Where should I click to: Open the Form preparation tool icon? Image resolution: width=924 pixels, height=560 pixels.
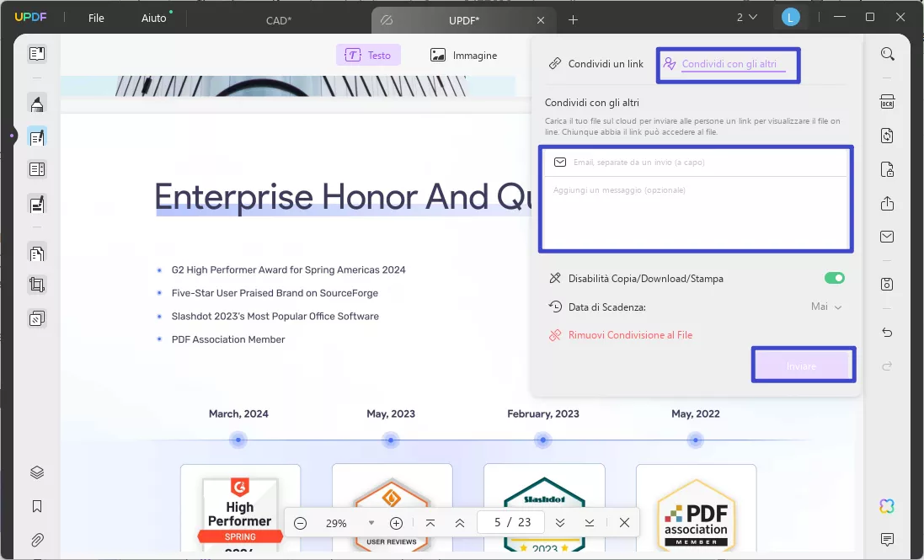pyautogui.click(x=37, y=205)
